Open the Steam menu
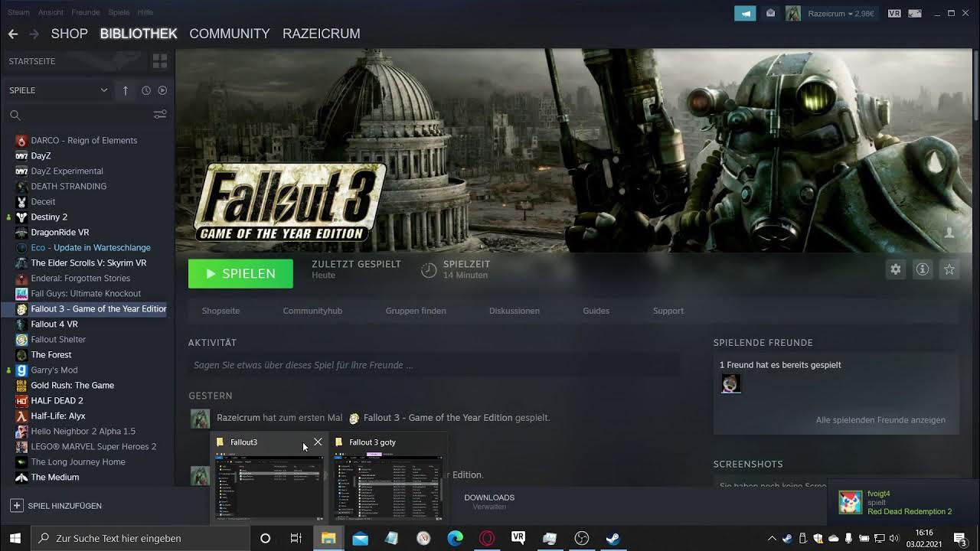This screenshot has width=980, height=551. tap(18, 12)
